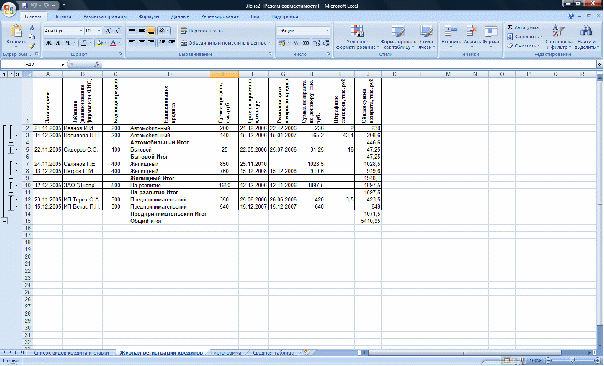This screenshot has width=604, height=366.
Task: Align cell text right
Action: click(x=151, y=43)
